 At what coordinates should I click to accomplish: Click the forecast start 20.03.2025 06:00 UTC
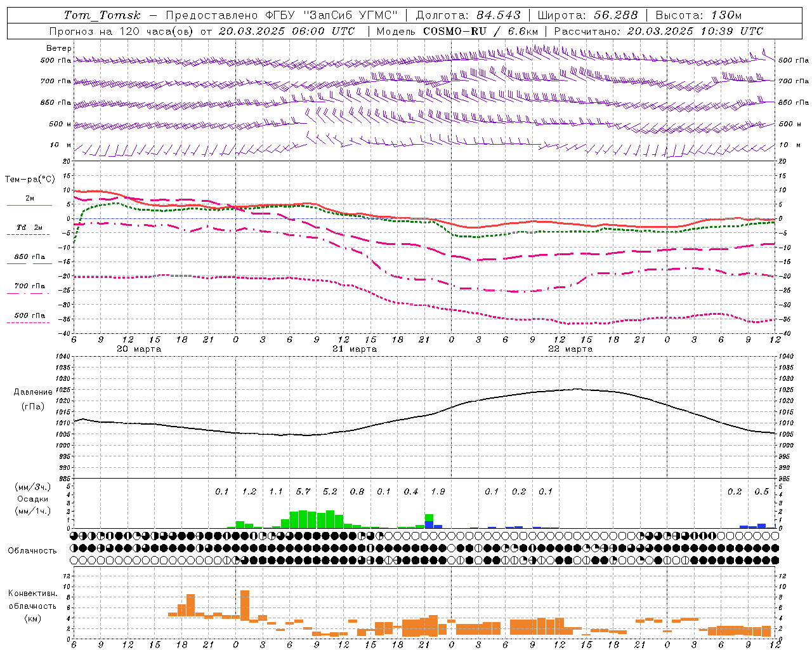coord(287,31)
